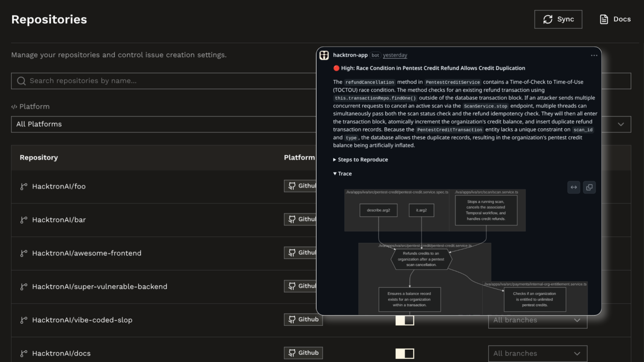Toggle switch for HacktronAI/vibe-coded-slop
Screen dimensions: 644x362
coord(405,320)
